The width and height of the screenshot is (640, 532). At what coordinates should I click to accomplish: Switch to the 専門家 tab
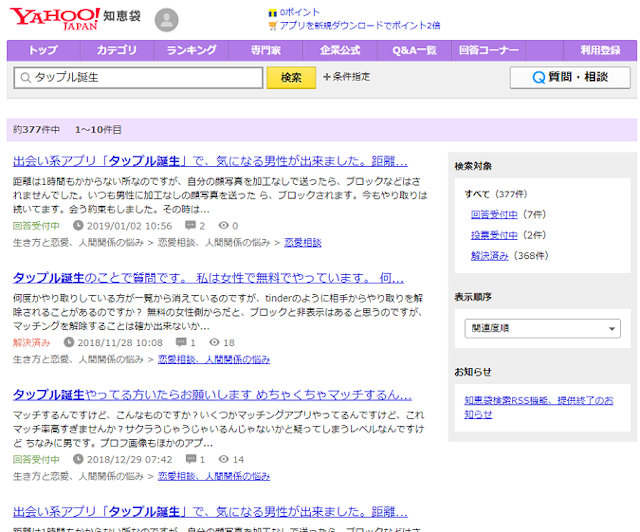pos(266,50)
